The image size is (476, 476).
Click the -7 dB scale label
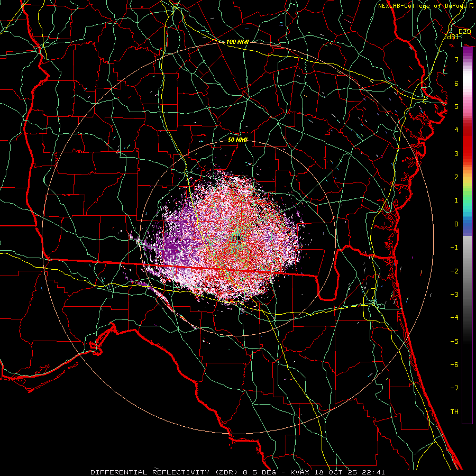[454, 388]
